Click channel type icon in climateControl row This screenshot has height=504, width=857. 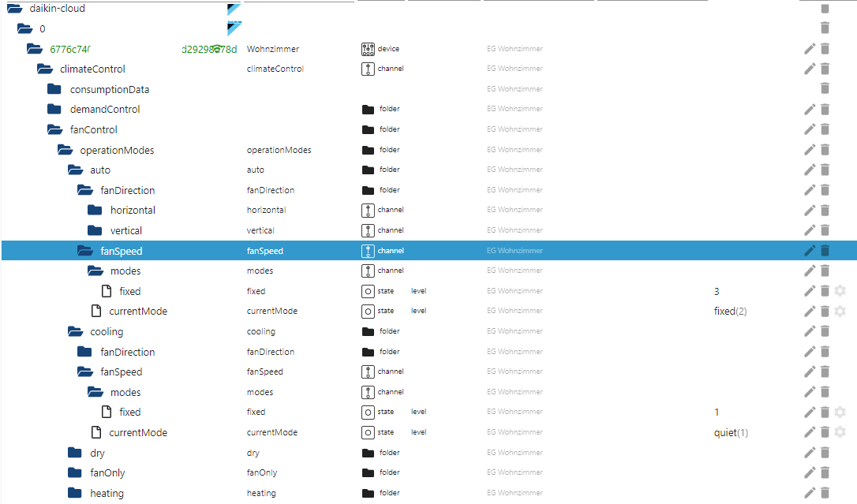click(368, 69)
